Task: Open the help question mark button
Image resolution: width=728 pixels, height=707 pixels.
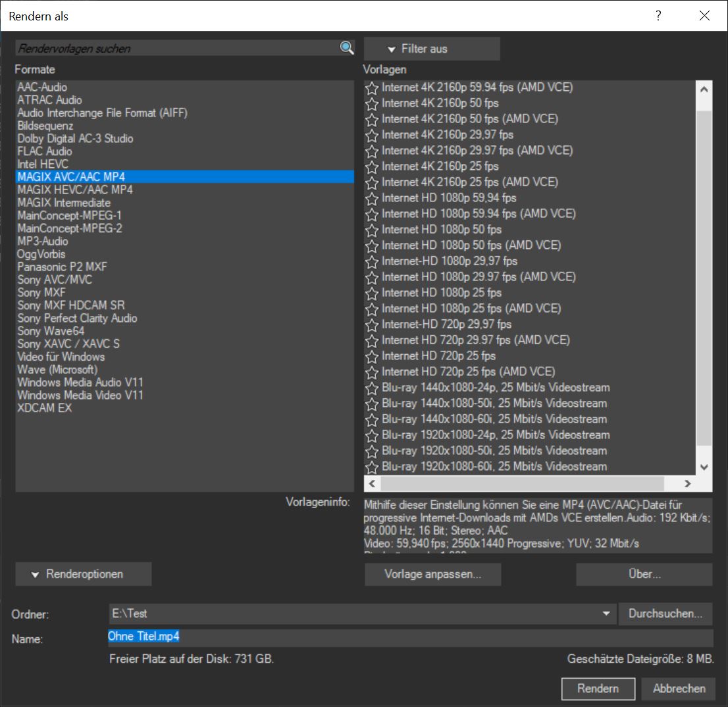Action: point(658,16)
